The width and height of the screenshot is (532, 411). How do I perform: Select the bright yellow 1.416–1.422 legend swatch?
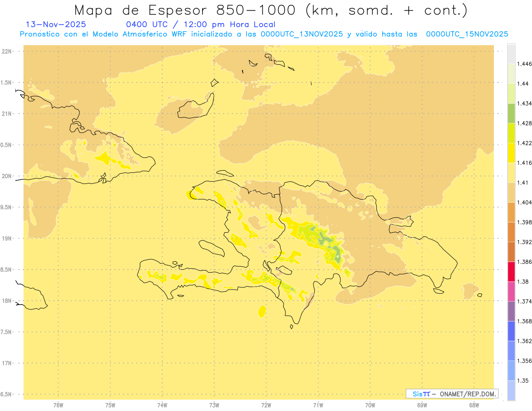click(x=511, y=153)
